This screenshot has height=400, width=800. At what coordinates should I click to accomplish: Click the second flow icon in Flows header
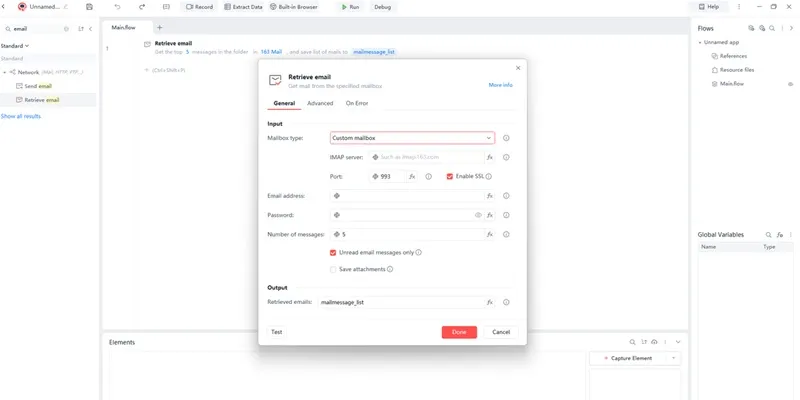762,29
